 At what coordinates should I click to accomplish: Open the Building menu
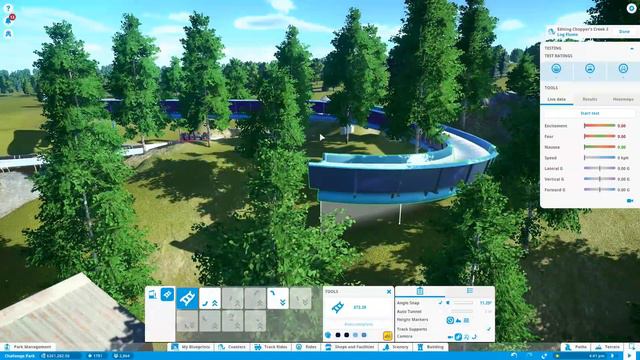(x=431, y=347)
